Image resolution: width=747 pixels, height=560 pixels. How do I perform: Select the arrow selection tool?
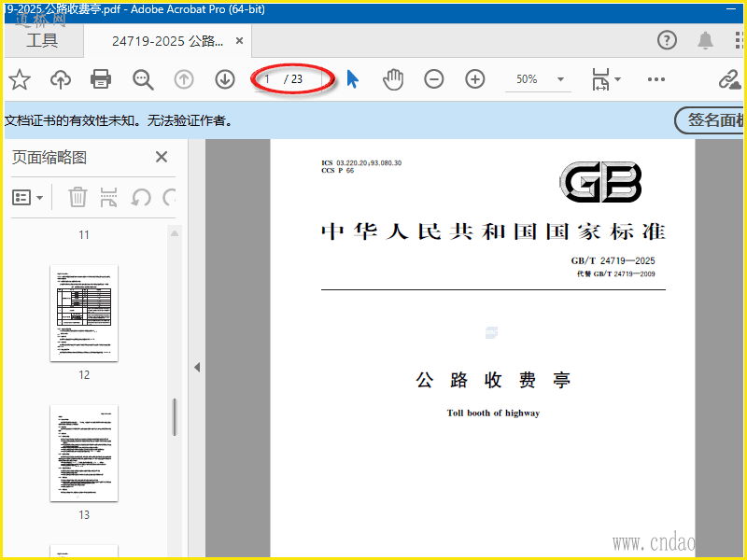(353, 79)
